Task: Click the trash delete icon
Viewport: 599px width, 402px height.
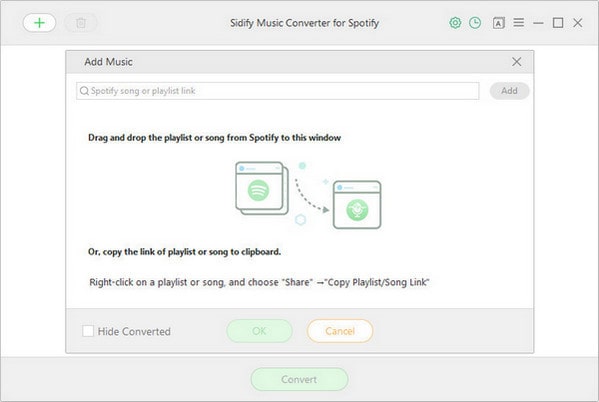Action: point(81,23)
